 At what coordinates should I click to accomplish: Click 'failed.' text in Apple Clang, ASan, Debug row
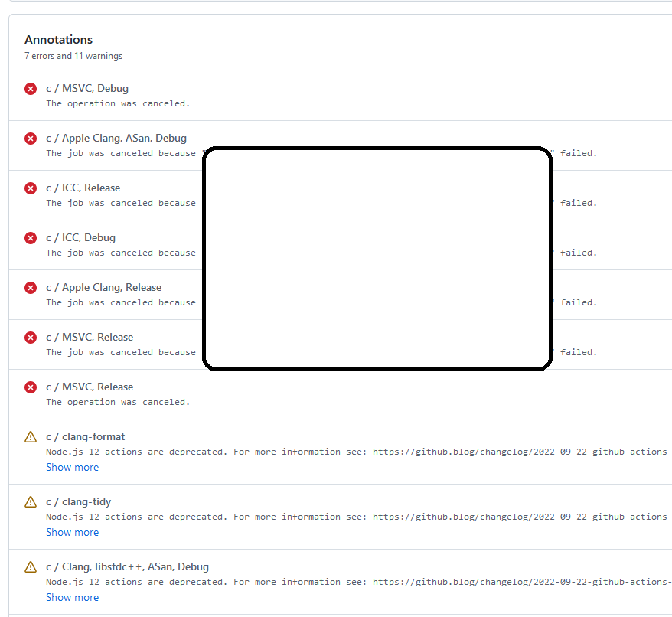[x=579, y=153]
